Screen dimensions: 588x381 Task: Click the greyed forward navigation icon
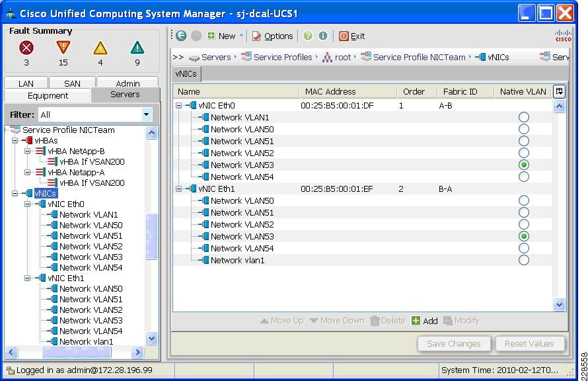(x=196, y=36)
